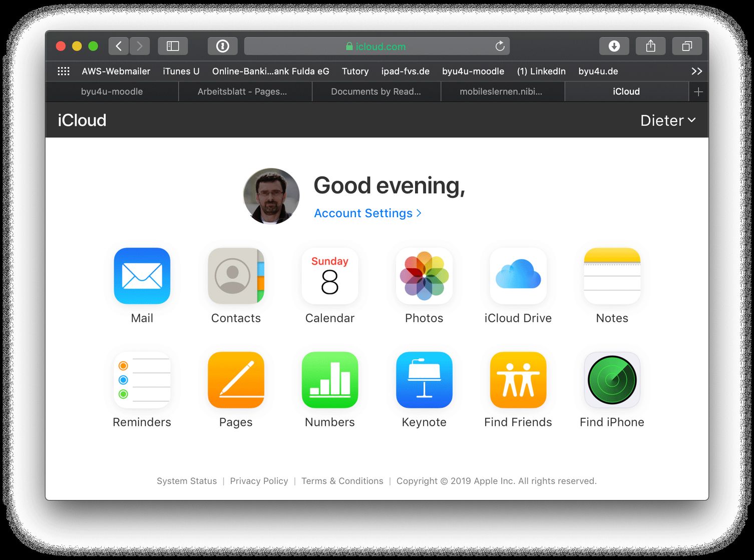Switch to the byu4u-moodle tab
Image resolution: width=754 pixels, height=560 pixels.
click(112, 92)
